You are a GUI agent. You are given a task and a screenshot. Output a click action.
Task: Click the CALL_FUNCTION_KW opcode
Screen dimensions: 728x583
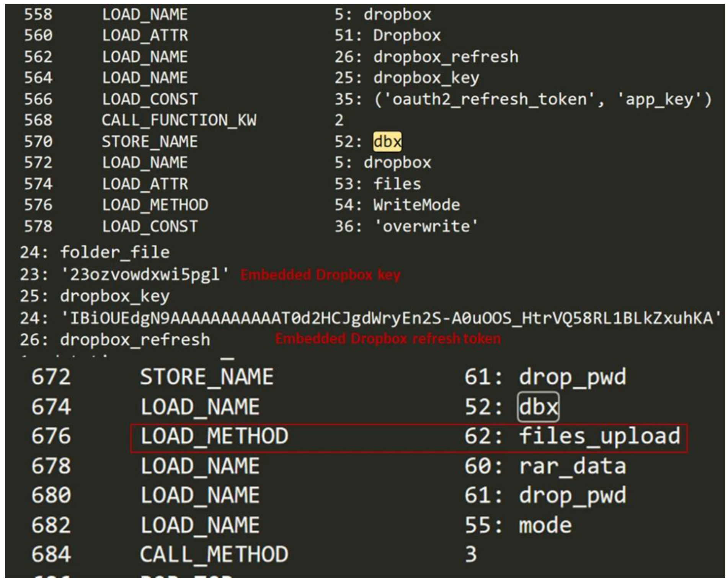point(179,121)
